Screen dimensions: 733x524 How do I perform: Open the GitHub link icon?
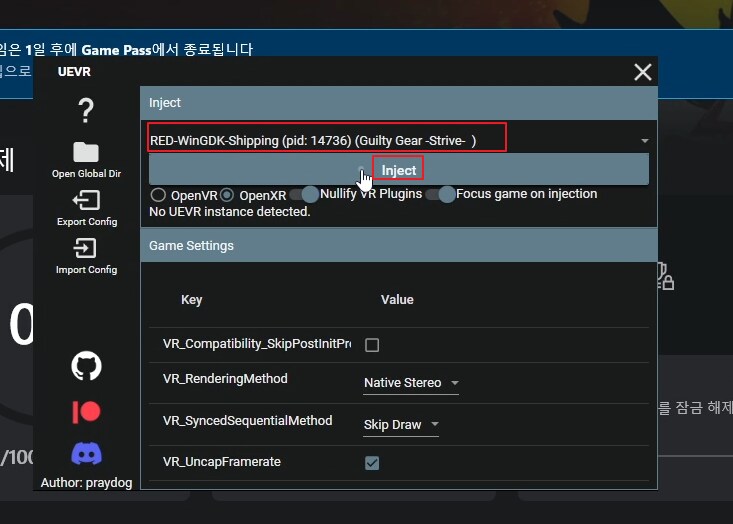[x=87, y=366]
